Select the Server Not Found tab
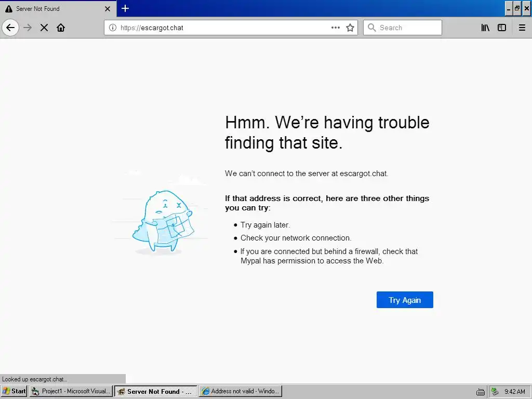This screenshot has height=399, width=532. click(58, 8)
